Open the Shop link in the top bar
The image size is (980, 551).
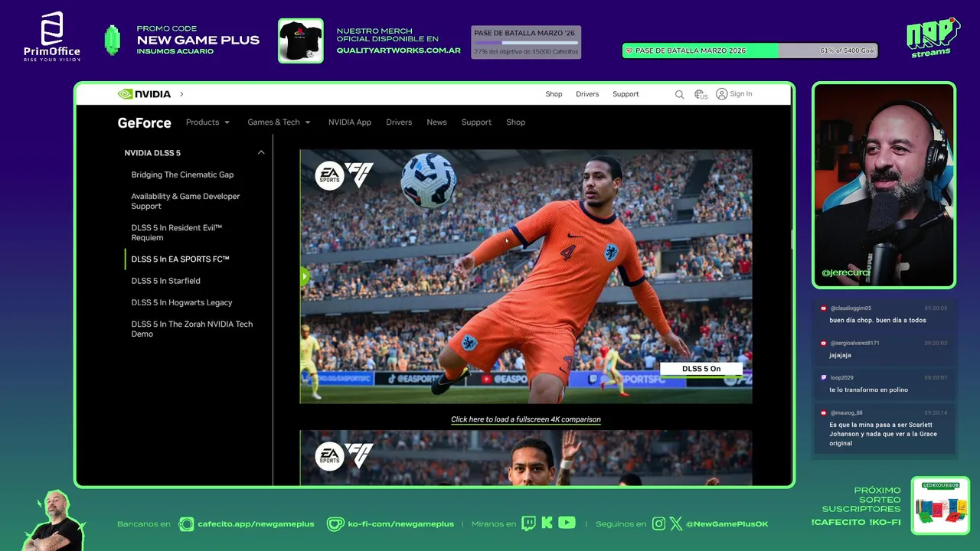[554, 94]
